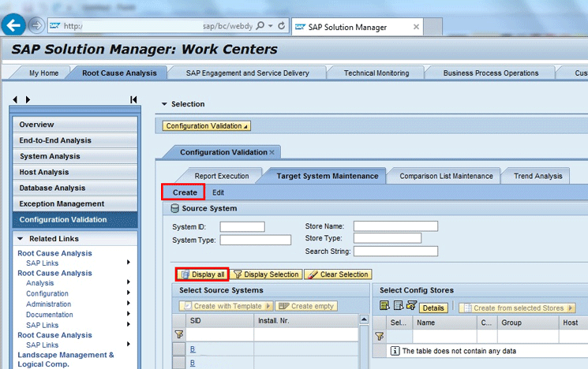Viewport: 588px width, 369px height.
Task: Click the Clear Selection button
Action: pyautogui.click(x=339, y=274)
